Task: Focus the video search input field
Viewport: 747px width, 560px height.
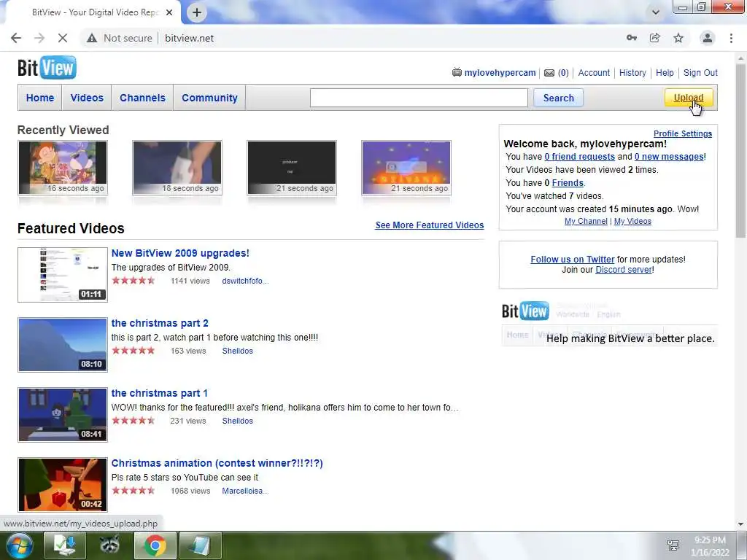Action: point(419,98)
